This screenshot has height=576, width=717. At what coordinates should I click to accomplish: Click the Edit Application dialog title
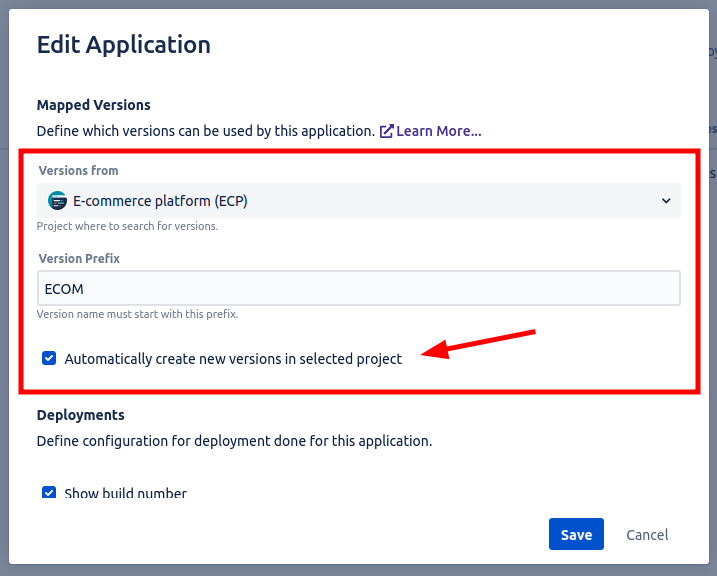point(123,45)
